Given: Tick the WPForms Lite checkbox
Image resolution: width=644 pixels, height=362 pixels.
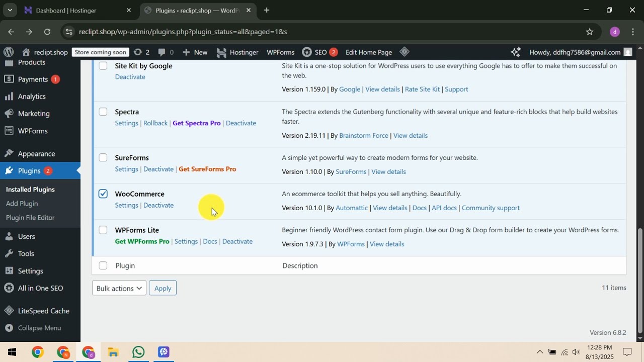Looking at the screenshot, I should (x=103, y=230).
